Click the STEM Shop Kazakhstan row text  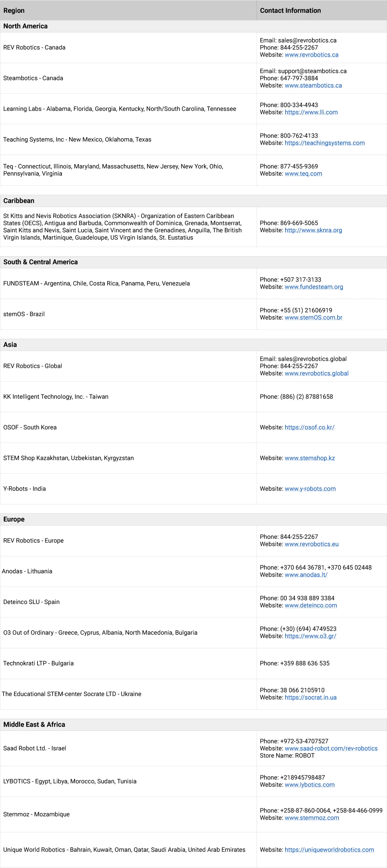(x=68, y=458)
